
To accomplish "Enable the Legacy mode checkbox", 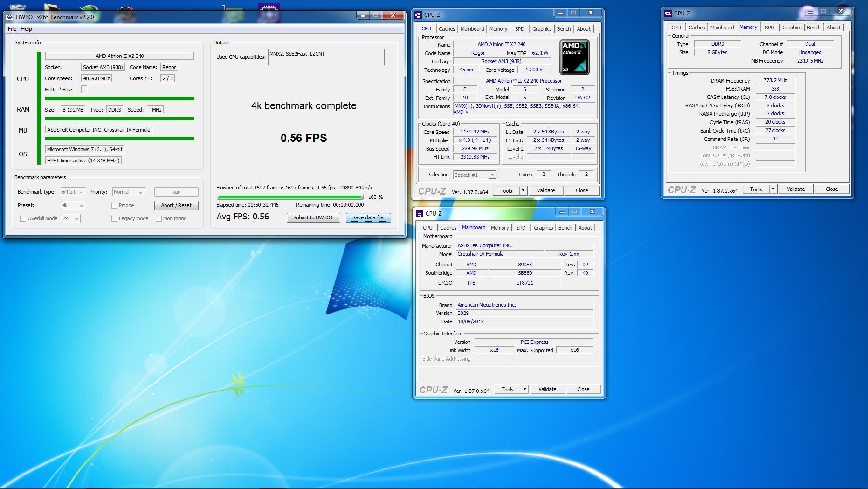I will click(x=114, y=218).
